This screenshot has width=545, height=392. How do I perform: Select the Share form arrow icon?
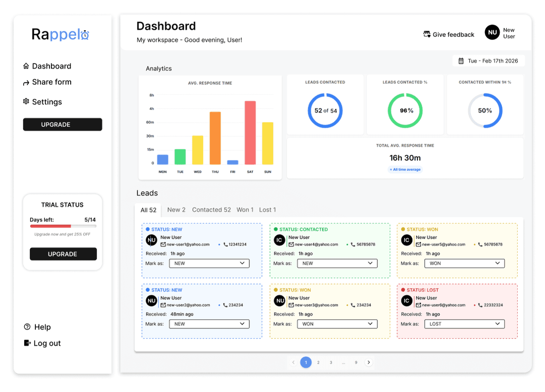point(25,82)
